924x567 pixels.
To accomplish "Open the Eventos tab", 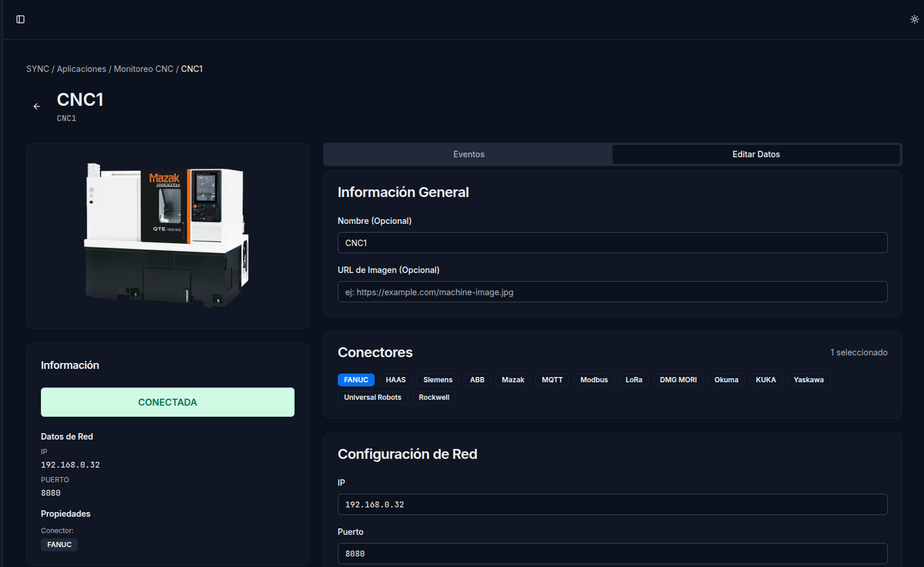I will click(x=468, y=154).
